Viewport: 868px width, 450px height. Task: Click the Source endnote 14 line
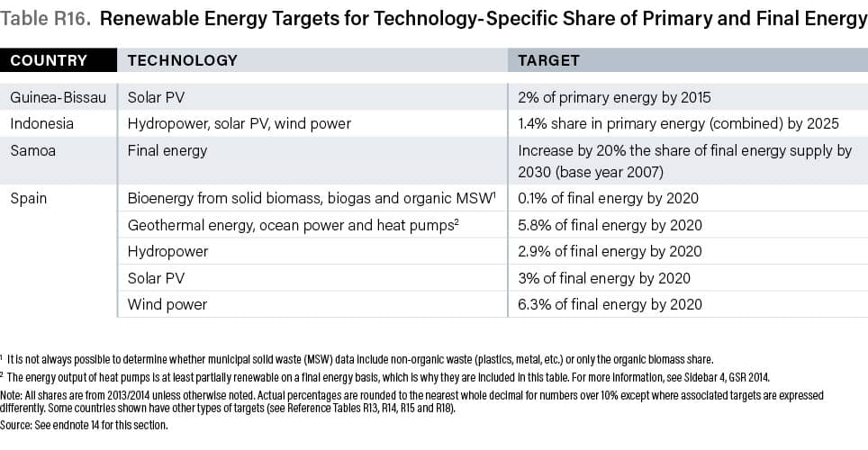point(86,425)
